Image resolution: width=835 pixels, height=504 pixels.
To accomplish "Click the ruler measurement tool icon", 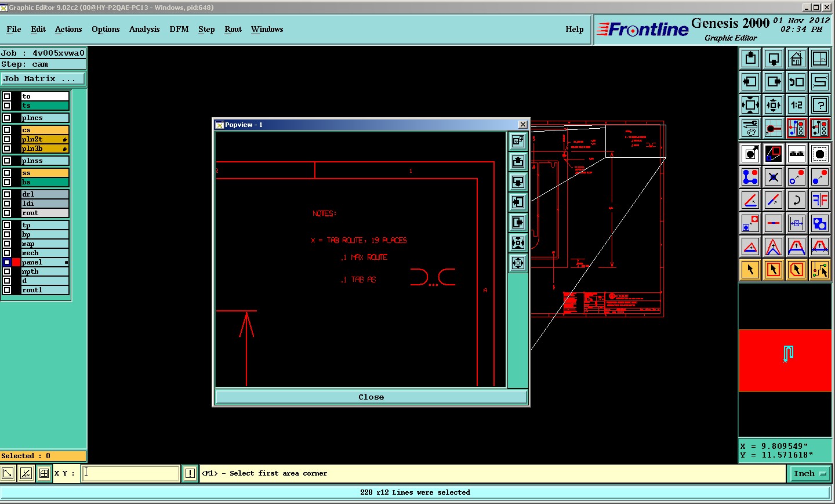I will (797, 154).
